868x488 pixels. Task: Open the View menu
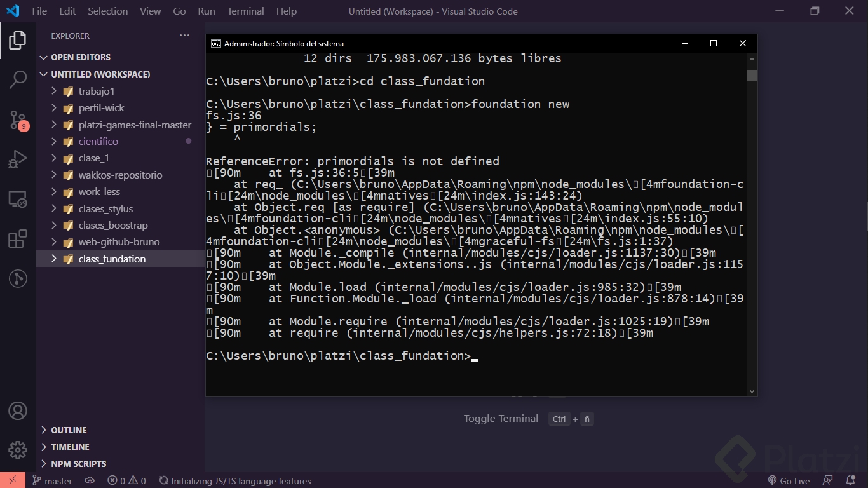pyautogui.click(x=151, y=11)
